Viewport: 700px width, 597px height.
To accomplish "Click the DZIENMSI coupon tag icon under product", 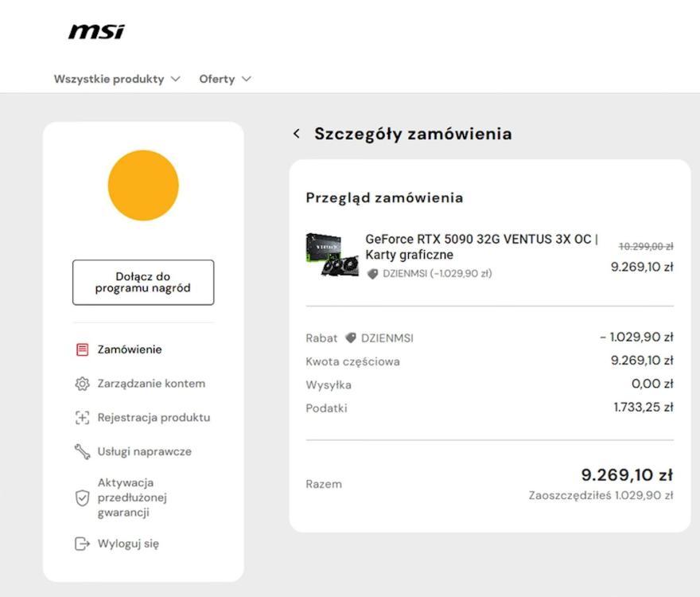I will [x=372, y=274].
